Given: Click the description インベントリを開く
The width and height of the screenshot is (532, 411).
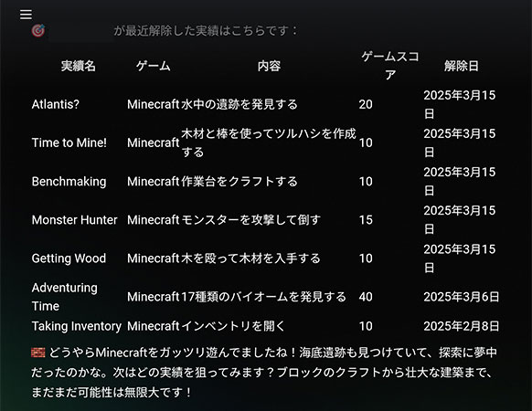Looking at the screenshot, I should 233,326.
